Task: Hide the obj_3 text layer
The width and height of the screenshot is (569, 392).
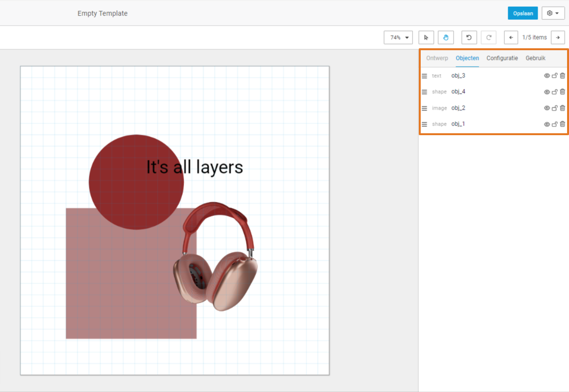Action: (547, 76)
